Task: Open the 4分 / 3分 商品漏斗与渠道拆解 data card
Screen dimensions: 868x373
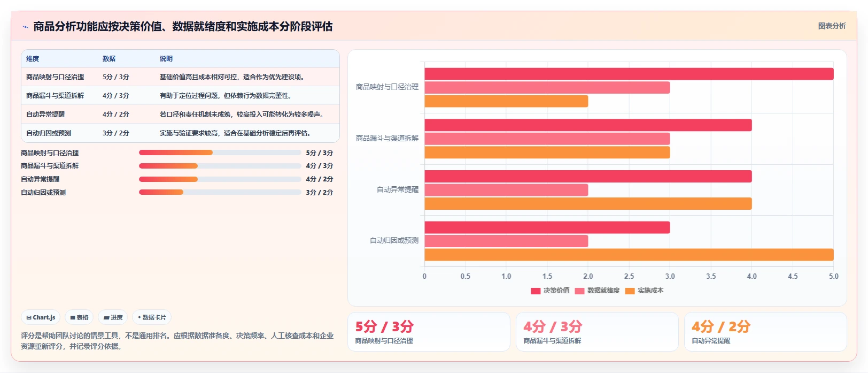Action: 597,332
